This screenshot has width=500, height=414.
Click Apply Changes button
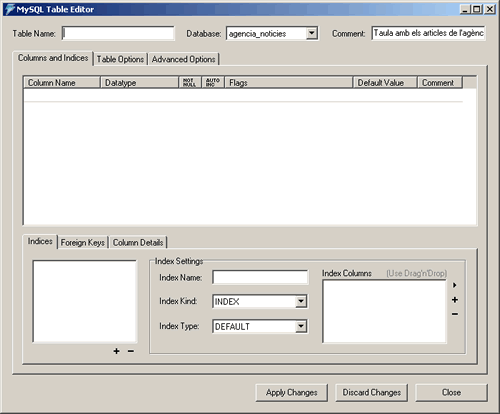point(292,393)
